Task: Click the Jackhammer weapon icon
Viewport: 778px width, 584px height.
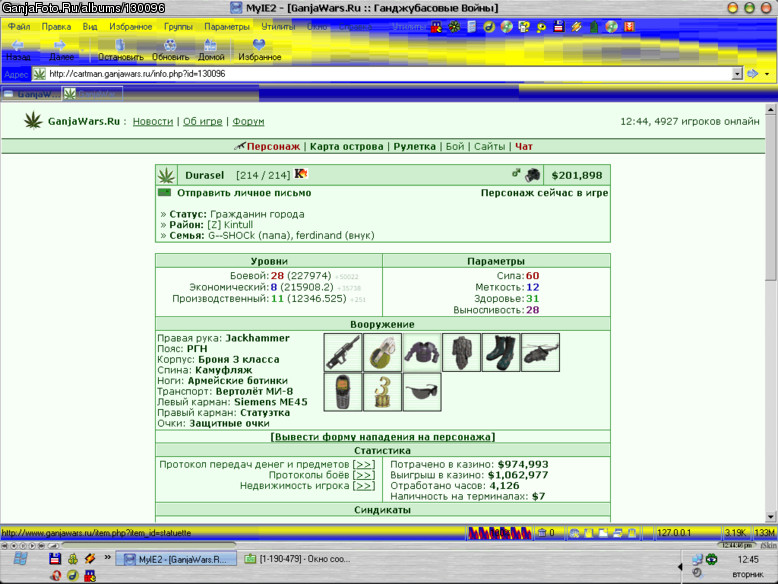Action: [x=342, y=352]
